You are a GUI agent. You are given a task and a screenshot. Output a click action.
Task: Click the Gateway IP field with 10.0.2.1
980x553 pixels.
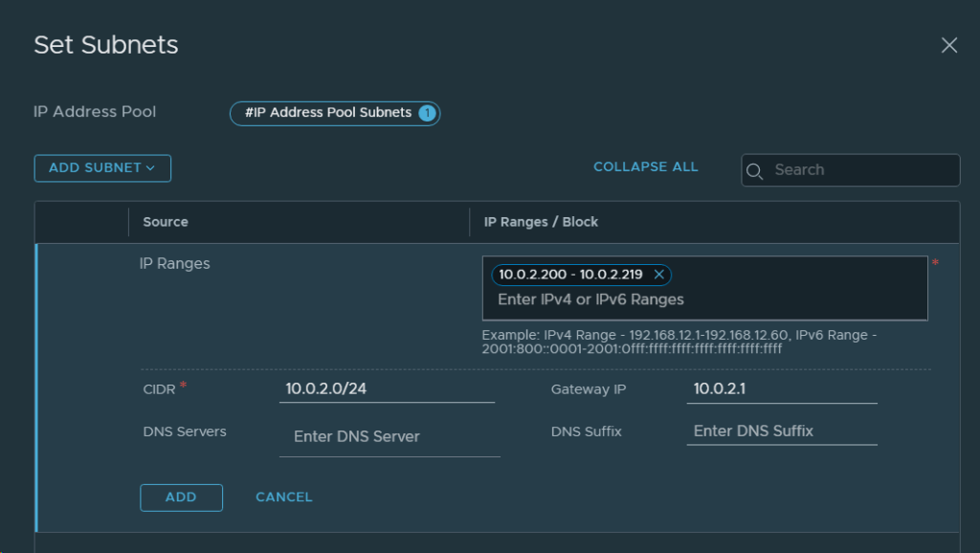pos(781,389)
